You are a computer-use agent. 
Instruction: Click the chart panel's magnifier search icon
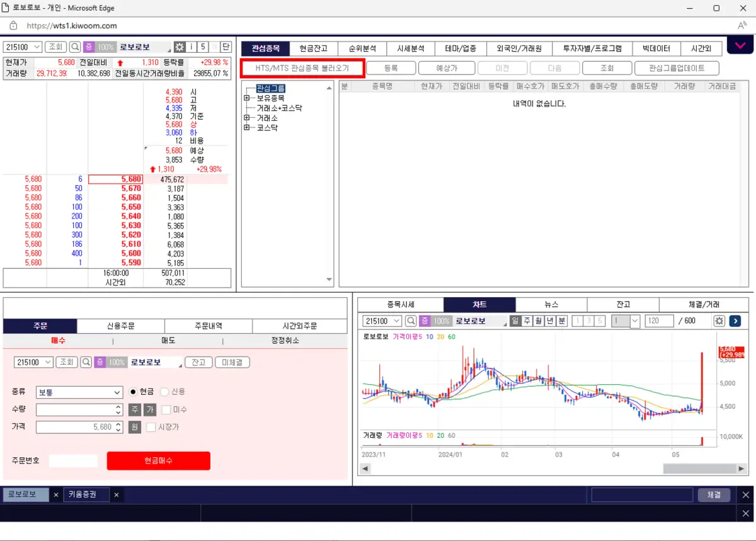pyautogui.click(x=411, y=321)
